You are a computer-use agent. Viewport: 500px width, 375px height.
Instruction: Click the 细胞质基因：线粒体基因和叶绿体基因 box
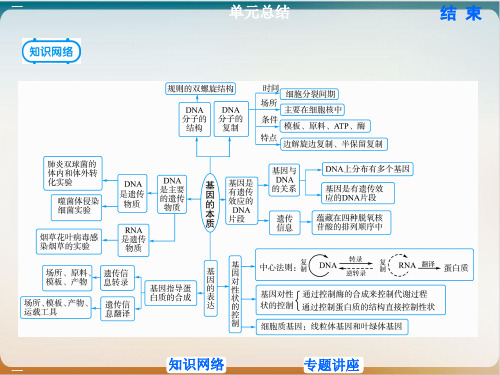[x=332, y=326]
